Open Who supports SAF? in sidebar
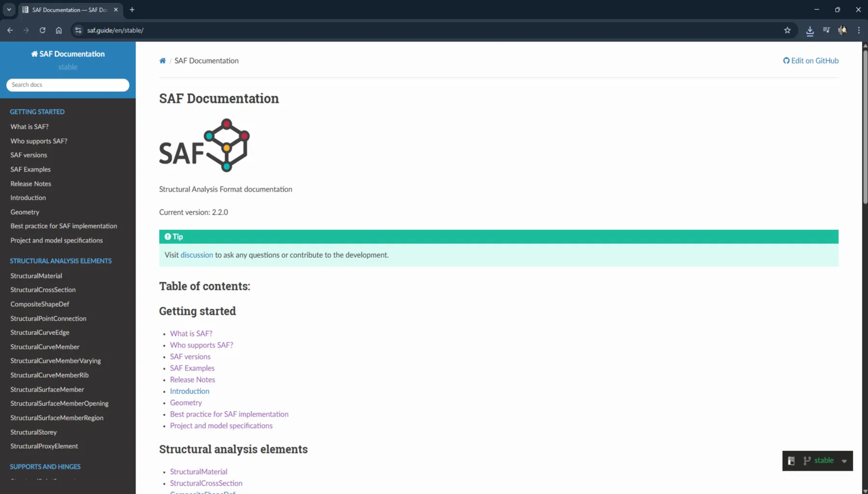 coord(39,141)
